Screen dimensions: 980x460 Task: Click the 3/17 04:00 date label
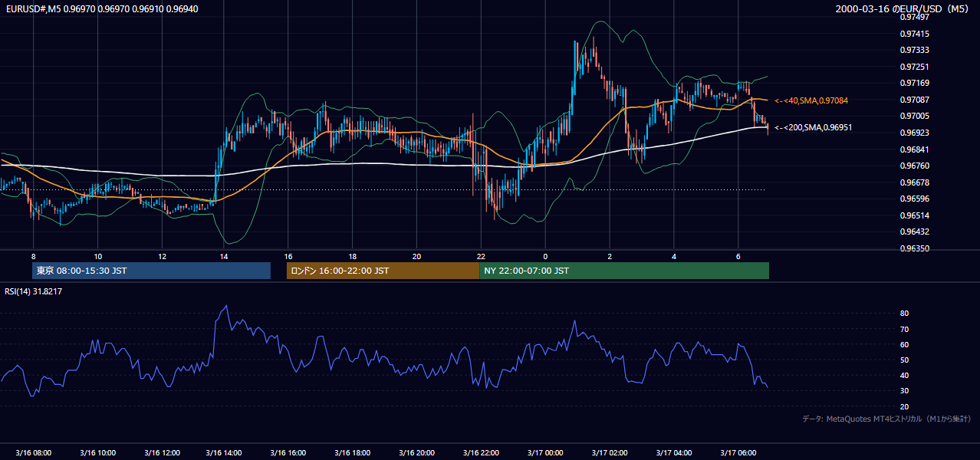(674, 452)
